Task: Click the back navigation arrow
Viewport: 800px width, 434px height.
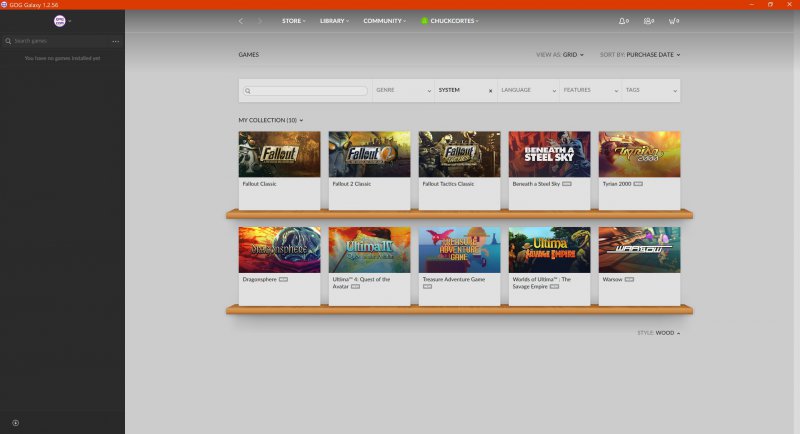Action: (241, 21)
